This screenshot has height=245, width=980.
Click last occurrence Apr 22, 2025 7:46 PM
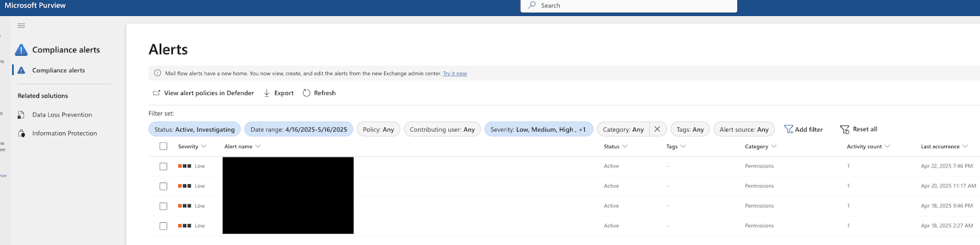pos(947,167)
